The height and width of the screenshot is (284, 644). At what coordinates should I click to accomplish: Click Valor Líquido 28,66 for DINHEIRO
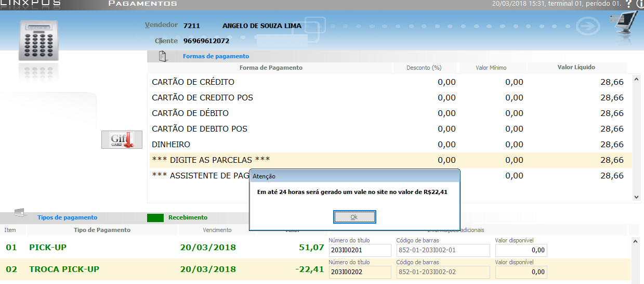click(612, 145)
